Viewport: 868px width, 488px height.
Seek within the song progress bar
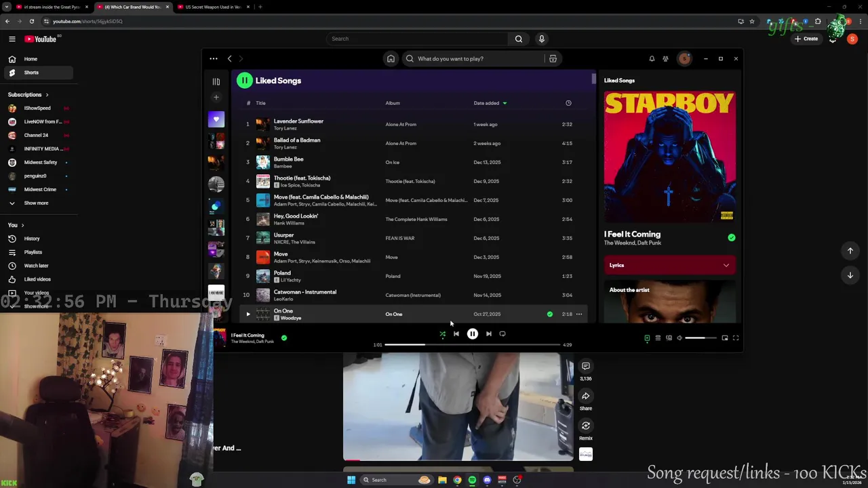[473, 344]
